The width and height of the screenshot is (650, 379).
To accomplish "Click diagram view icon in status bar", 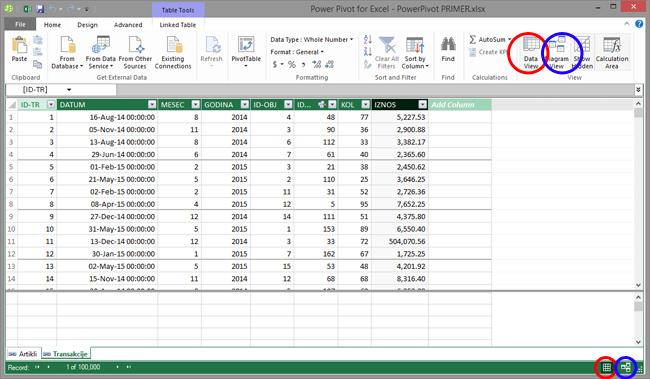I will [x=626, y=367].
